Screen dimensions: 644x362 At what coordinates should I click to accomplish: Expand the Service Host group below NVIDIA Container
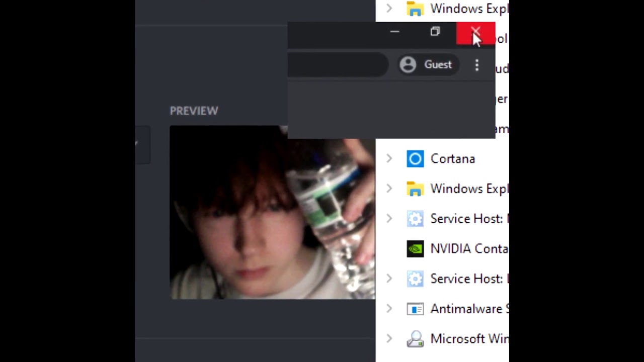(x=389, y=279)
